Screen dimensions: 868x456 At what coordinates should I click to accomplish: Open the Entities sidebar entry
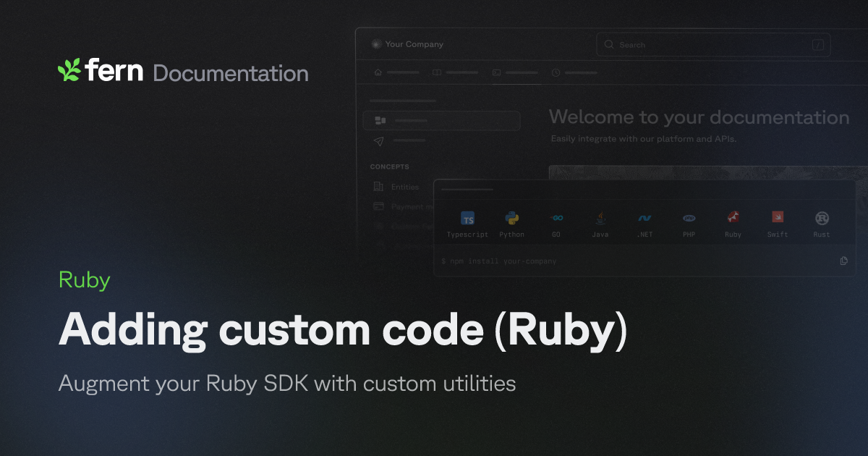(405, 187)
